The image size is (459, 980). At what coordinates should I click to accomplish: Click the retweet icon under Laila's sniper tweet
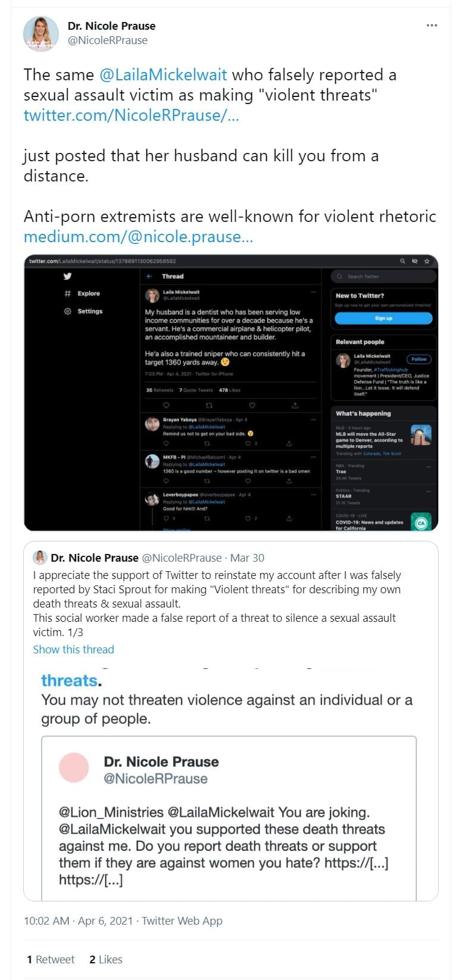coord(209,405)
